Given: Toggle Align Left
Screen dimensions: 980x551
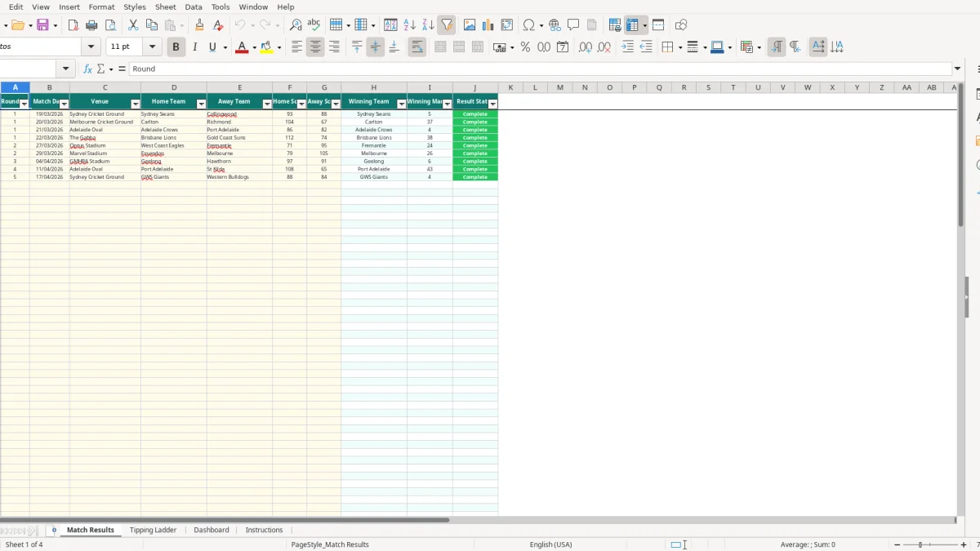Looking at the screenshot, I should [297, 47].
